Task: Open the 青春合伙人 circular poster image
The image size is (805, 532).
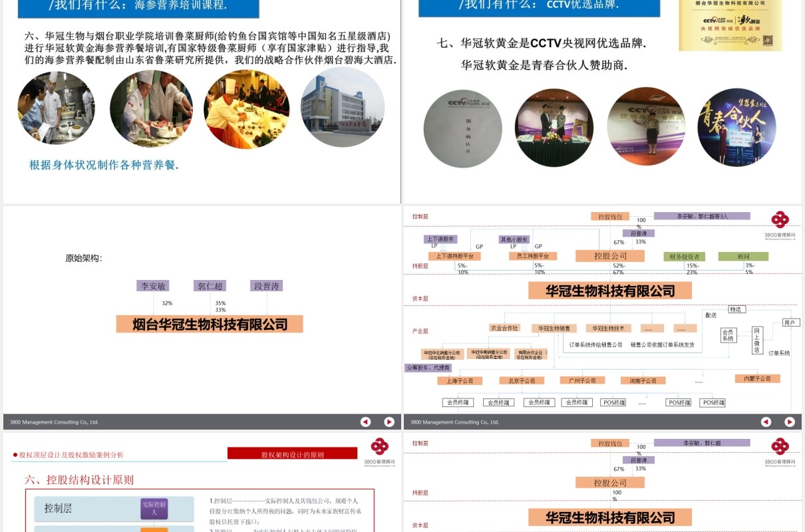Action: click(x=736, y=127)
